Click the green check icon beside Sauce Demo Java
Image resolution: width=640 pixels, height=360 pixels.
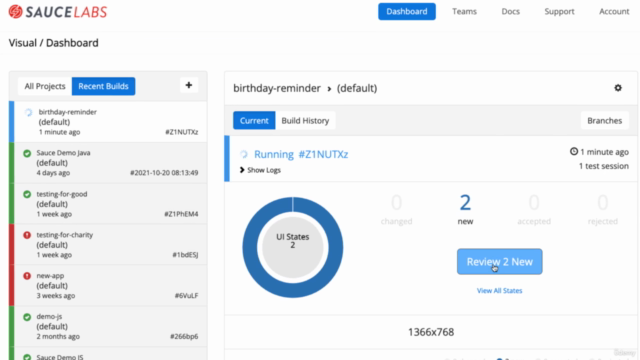tap(27, 153)
